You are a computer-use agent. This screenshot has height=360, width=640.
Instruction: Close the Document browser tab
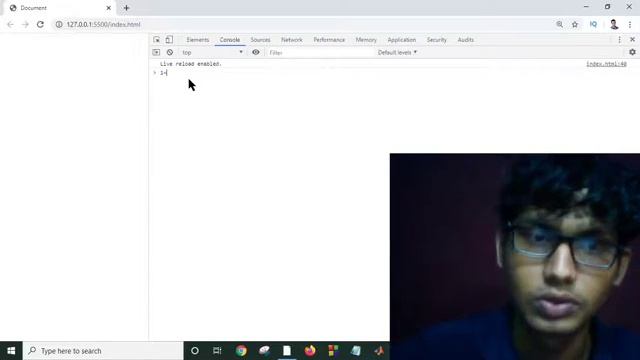(109, 8)
